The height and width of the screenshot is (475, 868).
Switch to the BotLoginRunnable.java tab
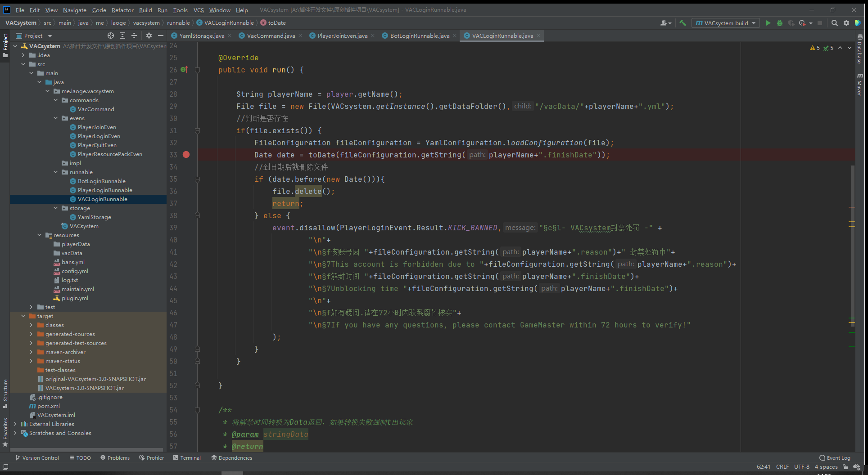(x=419, y=36)
